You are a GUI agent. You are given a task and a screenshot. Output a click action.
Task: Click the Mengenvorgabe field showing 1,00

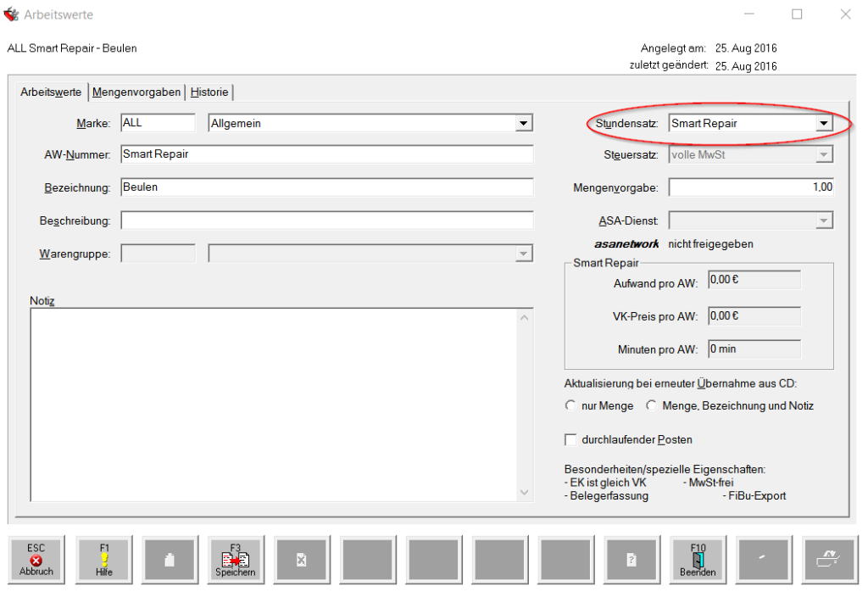[751, 187]
